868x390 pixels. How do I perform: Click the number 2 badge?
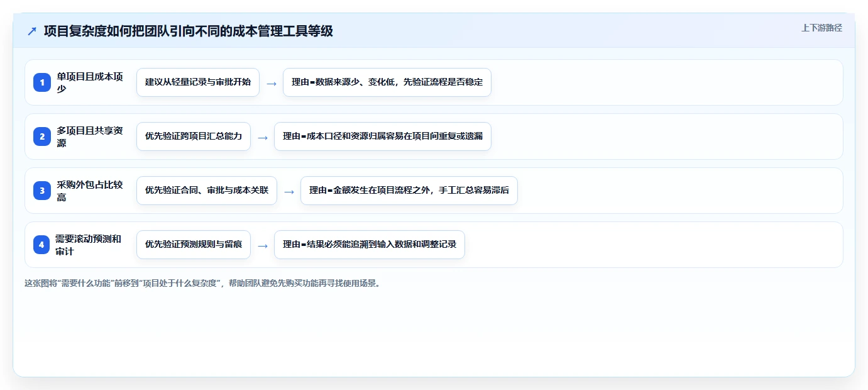click(x=42, y=136)
